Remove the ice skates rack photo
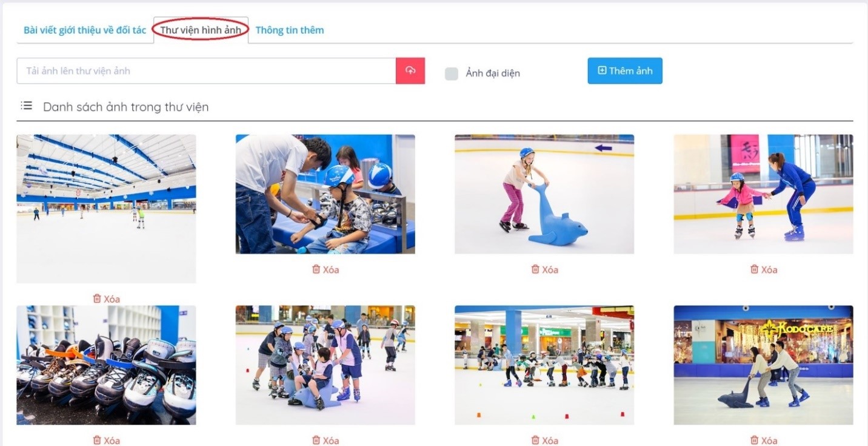Image resolution: width=868 pixels, height=446 pixels. pyautogui.click(x=106, y=440)
